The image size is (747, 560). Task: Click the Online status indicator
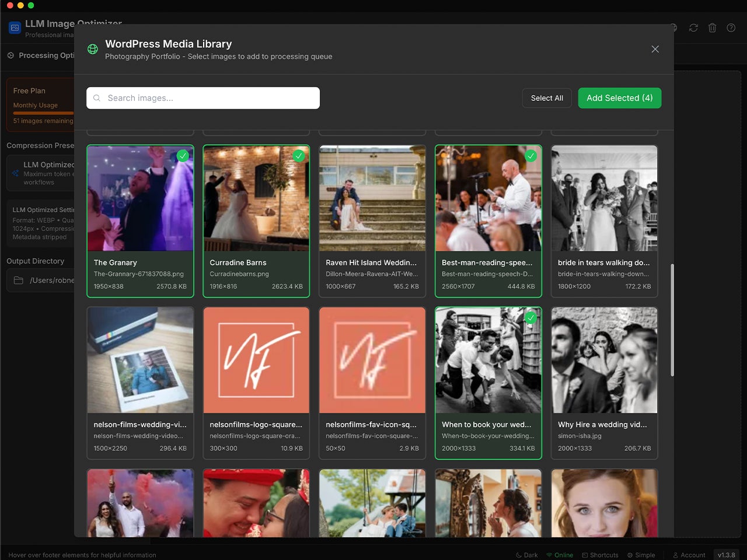click(x=560, y=555)
